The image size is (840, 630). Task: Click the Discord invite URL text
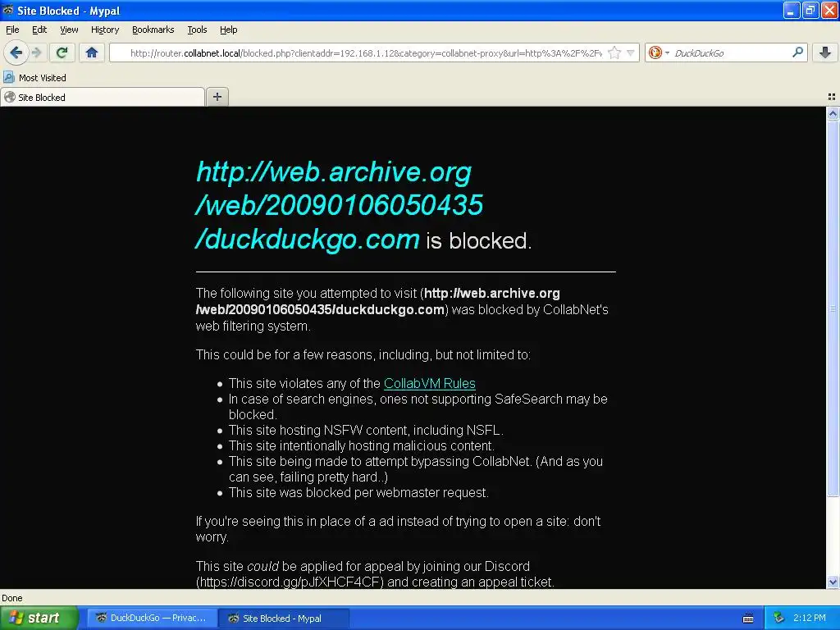pyautogui.click(x=290, y=582)
